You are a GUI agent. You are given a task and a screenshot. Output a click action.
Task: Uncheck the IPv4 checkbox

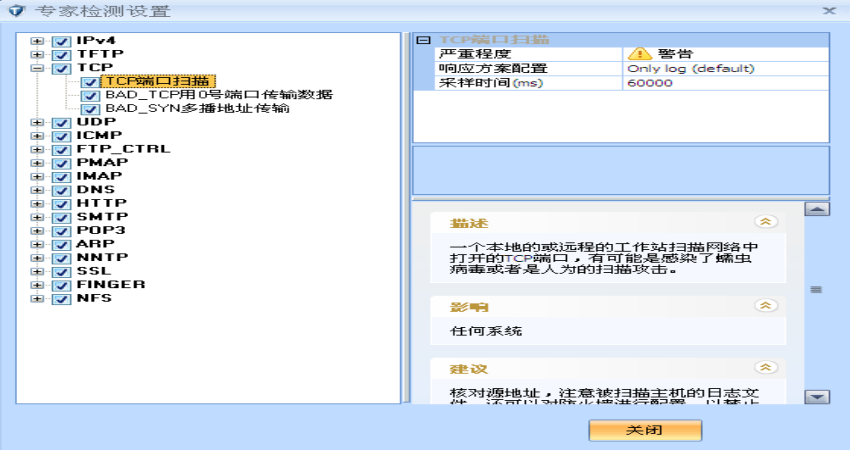pos(60,41)
